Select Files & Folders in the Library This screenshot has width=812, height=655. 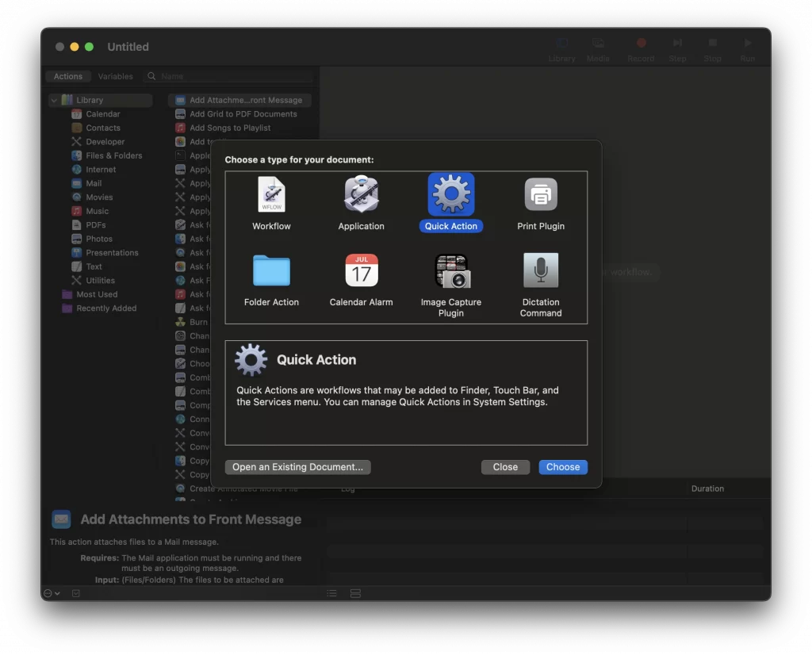[x=113, y=155]
